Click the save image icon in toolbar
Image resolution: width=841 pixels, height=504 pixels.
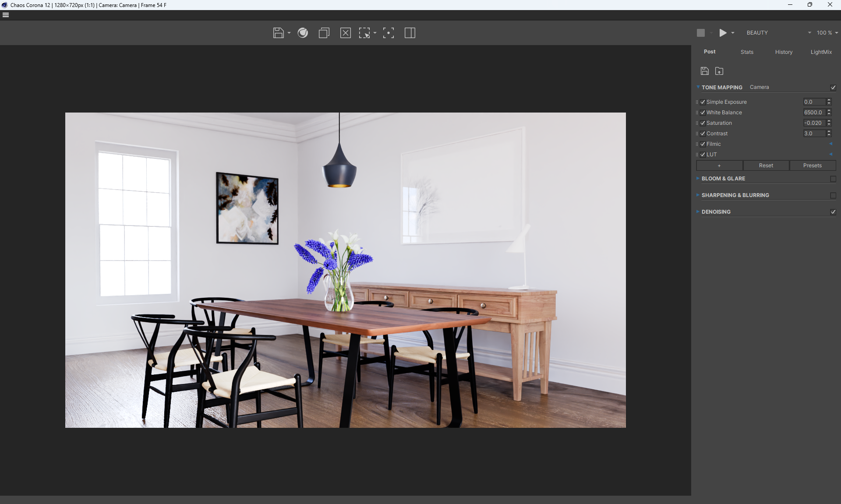278,33
